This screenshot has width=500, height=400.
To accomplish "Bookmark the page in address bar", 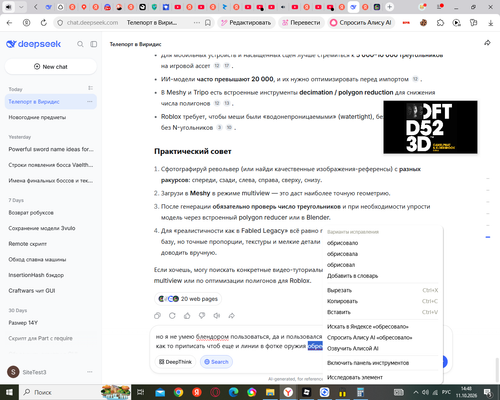I will click(x=208, y=23).
